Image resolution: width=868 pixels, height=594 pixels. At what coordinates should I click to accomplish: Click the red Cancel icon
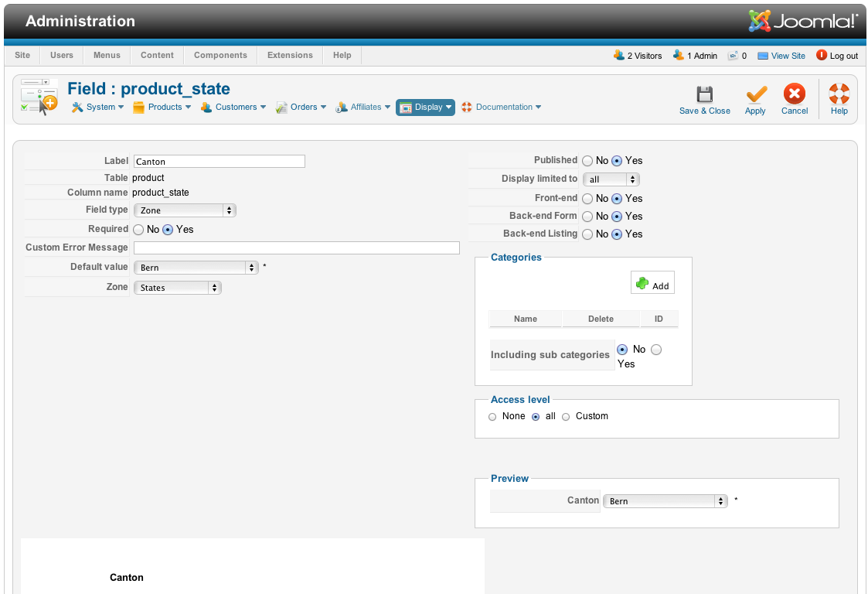(795, 94)
